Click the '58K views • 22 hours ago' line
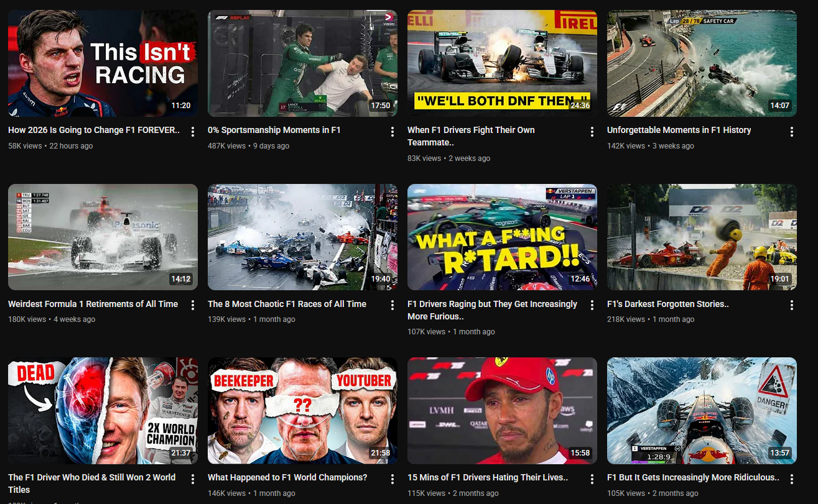 [x=50, y=146]
